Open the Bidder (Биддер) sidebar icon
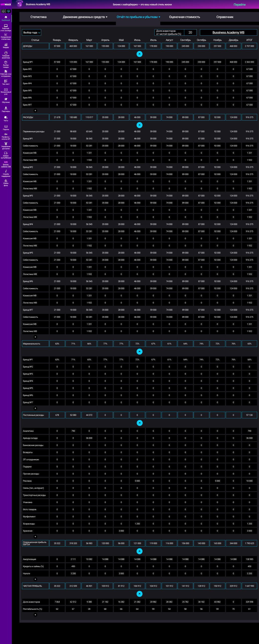 [x=6, y=45]
